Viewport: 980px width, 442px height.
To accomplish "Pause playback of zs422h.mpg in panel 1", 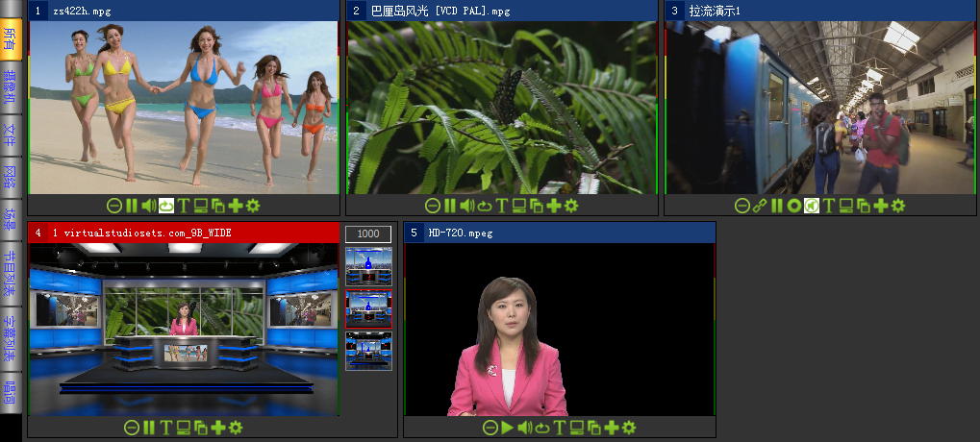I will 132,206.
